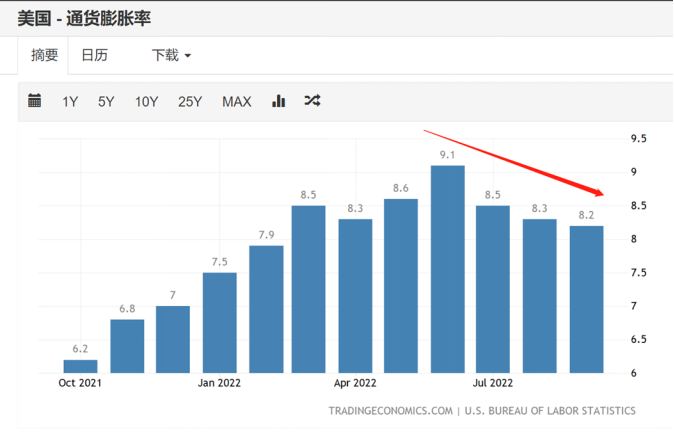Image resolution: width=674 pixels, height=433 pixels.
Task: Click the 9.5 y-axis value
Action: tap(638, 138)
